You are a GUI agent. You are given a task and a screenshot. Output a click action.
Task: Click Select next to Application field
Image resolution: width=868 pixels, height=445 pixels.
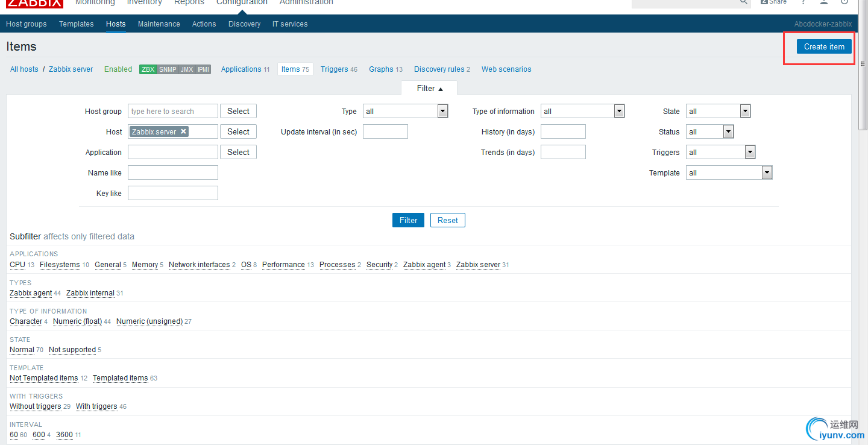pos(238,152)
